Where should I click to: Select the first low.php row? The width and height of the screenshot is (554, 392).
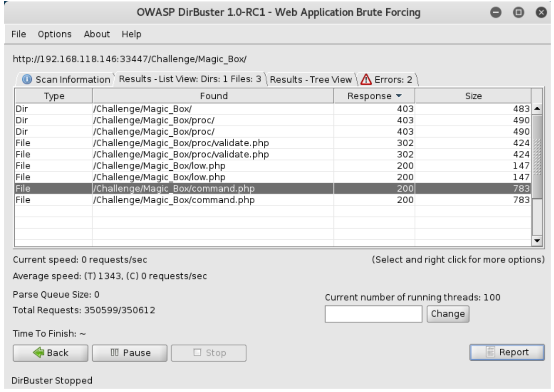(x=273, y=166)
